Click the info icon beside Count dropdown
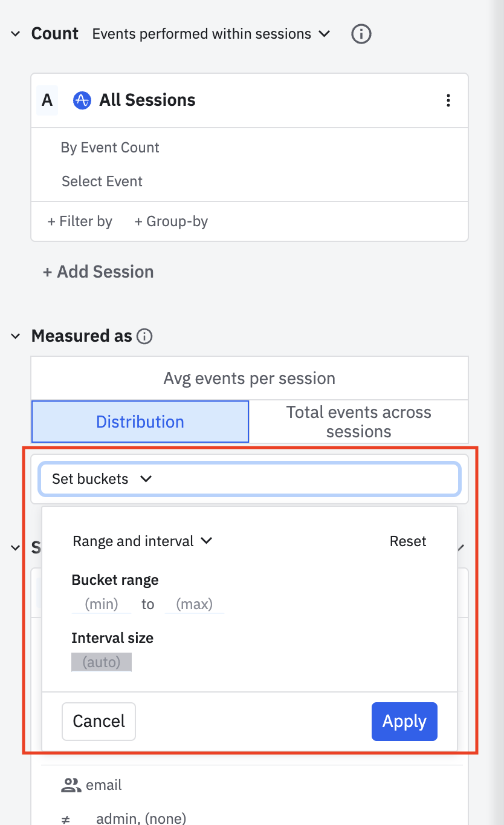504x825 pixels. pos(361,34)
